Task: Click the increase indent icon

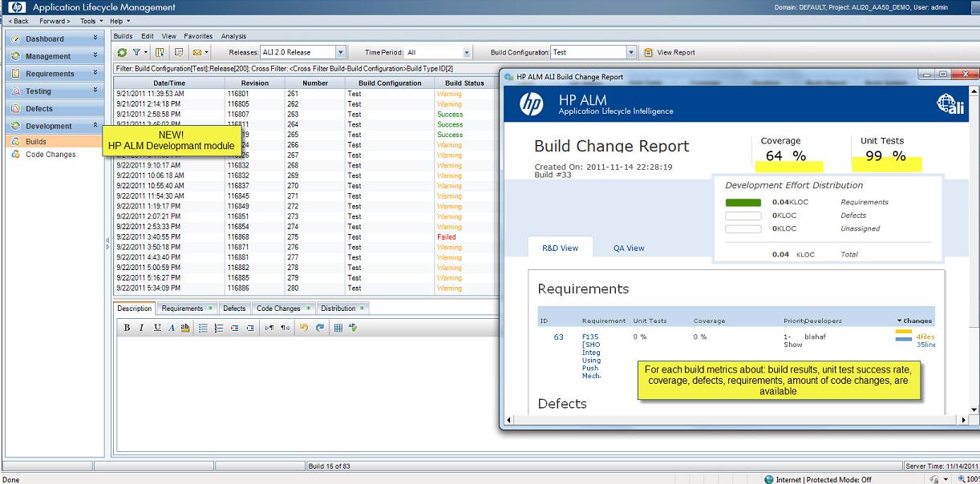Action: 250,328
